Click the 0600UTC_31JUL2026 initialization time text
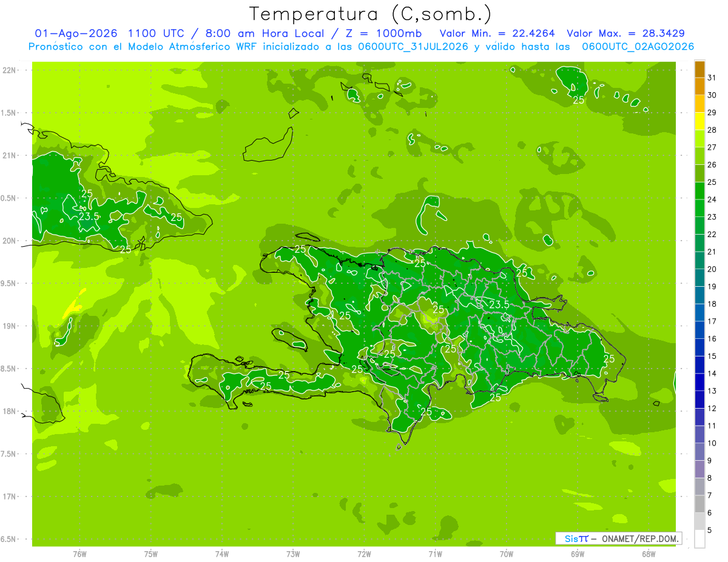728x562 pixels. coord(414,47)
